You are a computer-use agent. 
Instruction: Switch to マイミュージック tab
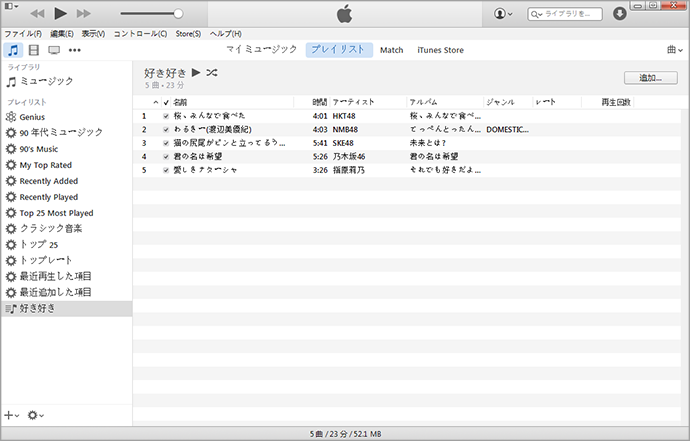tap(262, 50)
